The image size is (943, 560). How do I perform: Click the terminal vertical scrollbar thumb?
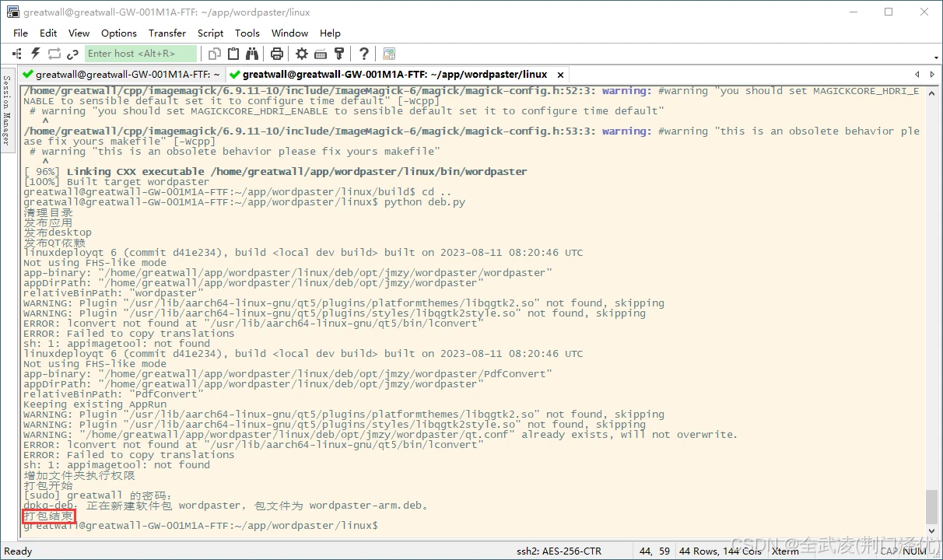[x=931, y=506]
